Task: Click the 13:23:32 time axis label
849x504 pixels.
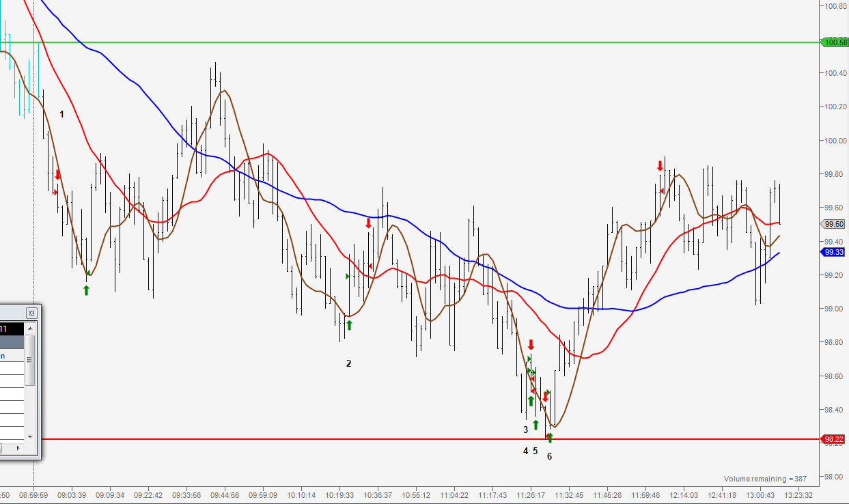Action: pos(798,495)
